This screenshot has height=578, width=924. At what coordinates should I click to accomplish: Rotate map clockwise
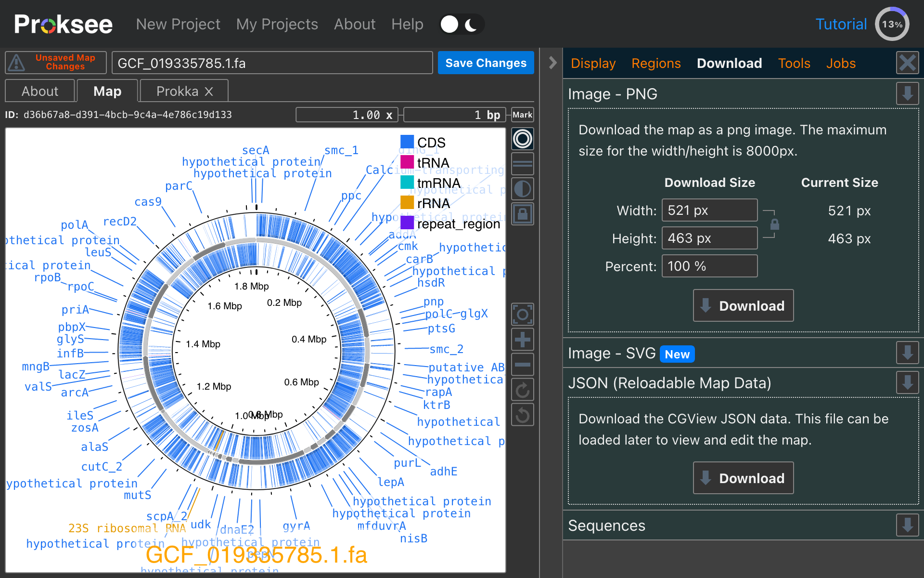click(x=522, y=390)
